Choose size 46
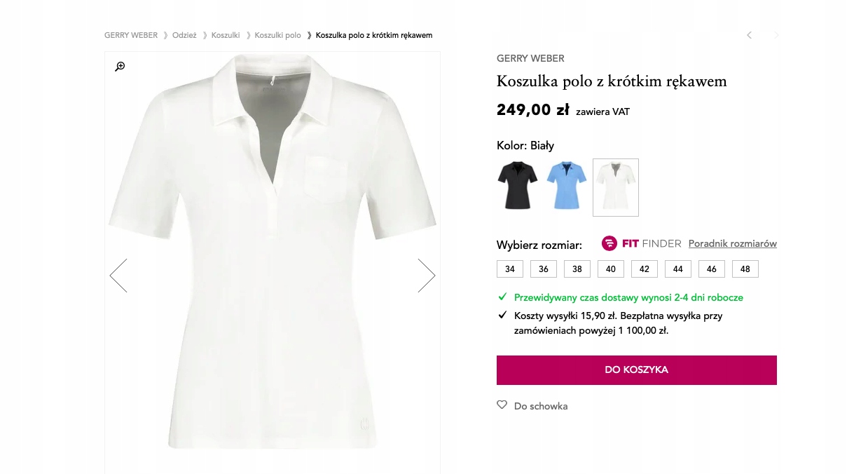868x474 pixels. pos(711,269)
